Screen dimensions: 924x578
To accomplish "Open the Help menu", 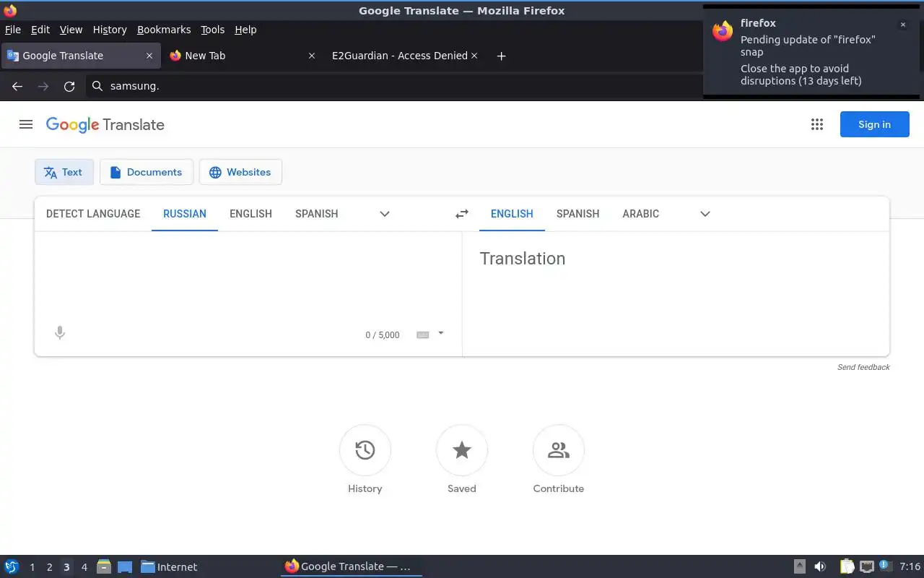I will pyautogui.click(x=245, y=30).
